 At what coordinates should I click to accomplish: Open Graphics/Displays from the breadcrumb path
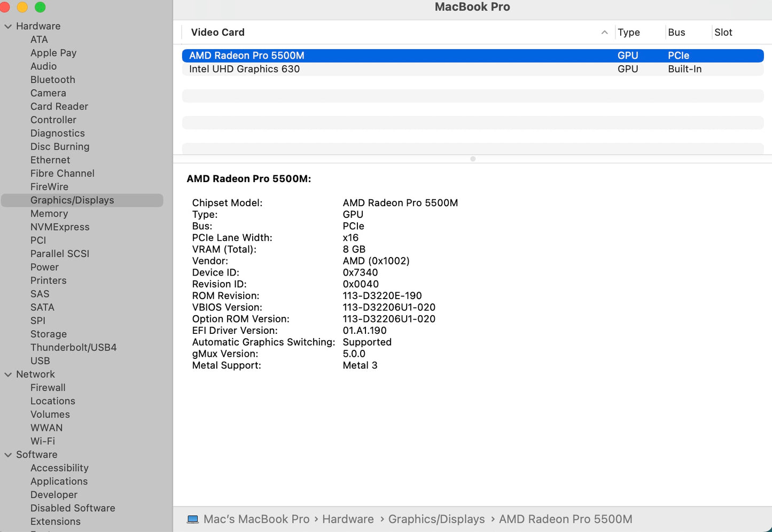pyautogui.click(x=436, y=519)
